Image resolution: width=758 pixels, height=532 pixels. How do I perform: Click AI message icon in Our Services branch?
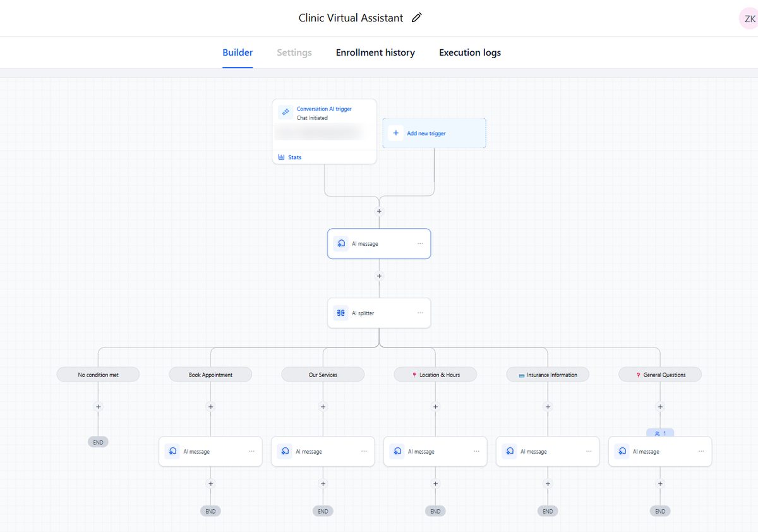pos(285,452)
